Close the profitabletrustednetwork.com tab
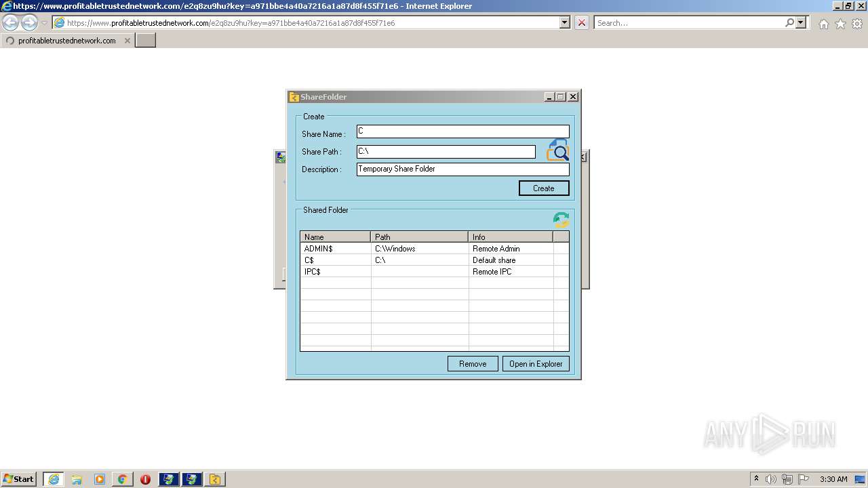The width and height of the screenshot is (868, 488). point(127,41)
